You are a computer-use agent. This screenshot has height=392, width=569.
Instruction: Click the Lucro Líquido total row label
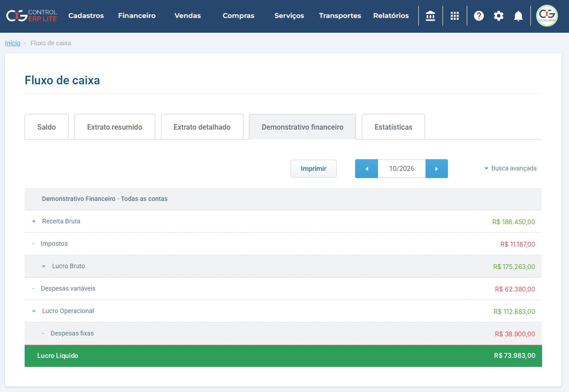click(x=58, y=356)
